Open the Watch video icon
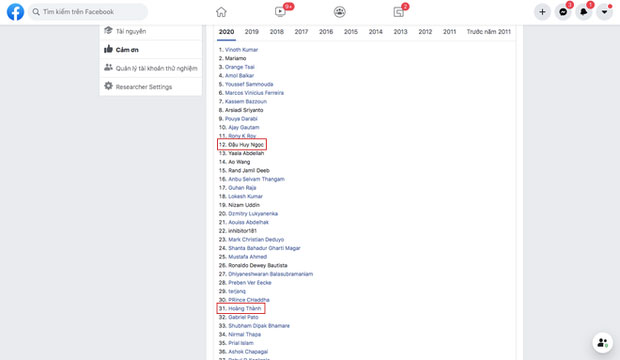This screenshot has height=360, width=620. point(280,12)
